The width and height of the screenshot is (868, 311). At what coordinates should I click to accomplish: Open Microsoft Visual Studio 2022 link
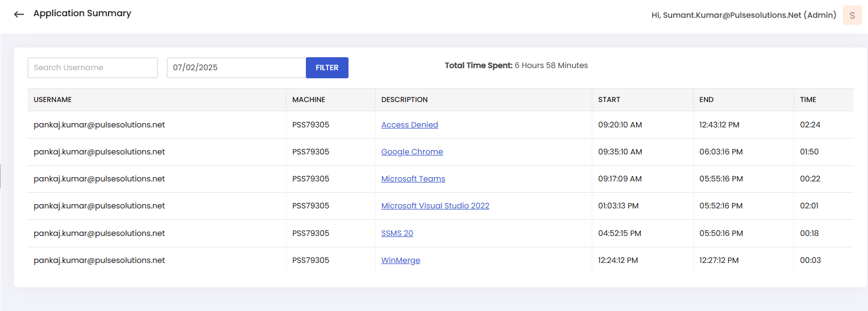tap(435, 206)
